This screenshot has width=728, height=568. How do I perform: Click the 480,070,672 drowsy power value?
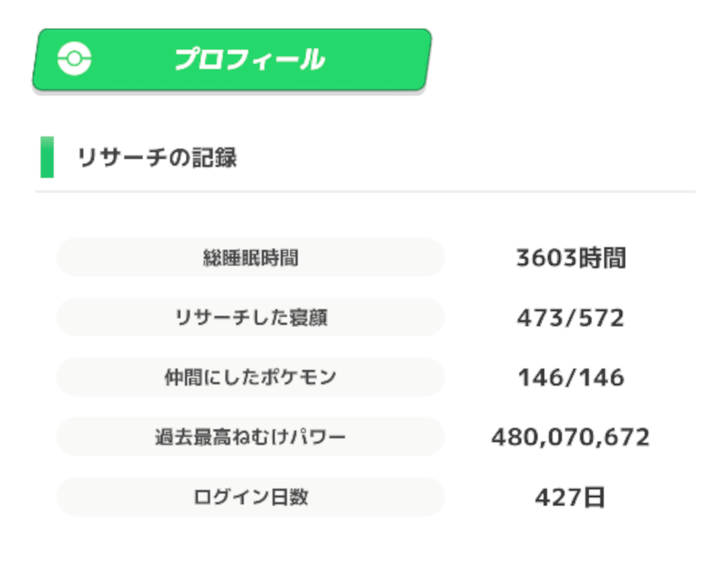point(571,437)
